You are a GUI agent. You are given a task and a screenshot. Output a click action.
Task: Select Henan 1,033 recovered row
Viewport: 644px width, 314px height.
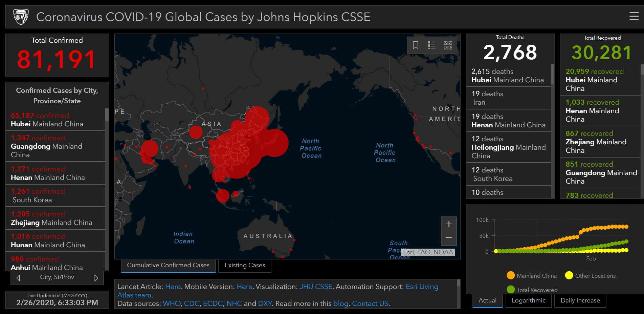(x=600, y=111)
